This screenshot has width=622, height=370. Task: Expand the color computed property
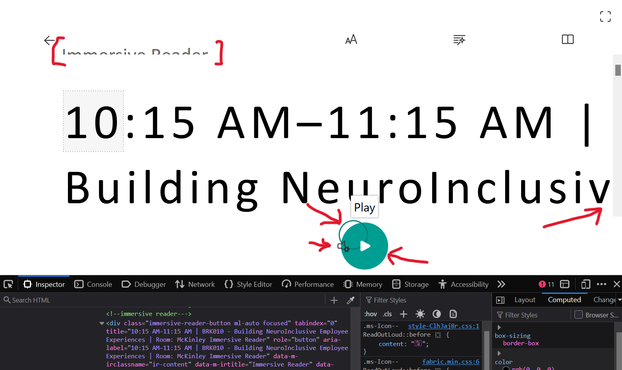[x=499, y=353]
